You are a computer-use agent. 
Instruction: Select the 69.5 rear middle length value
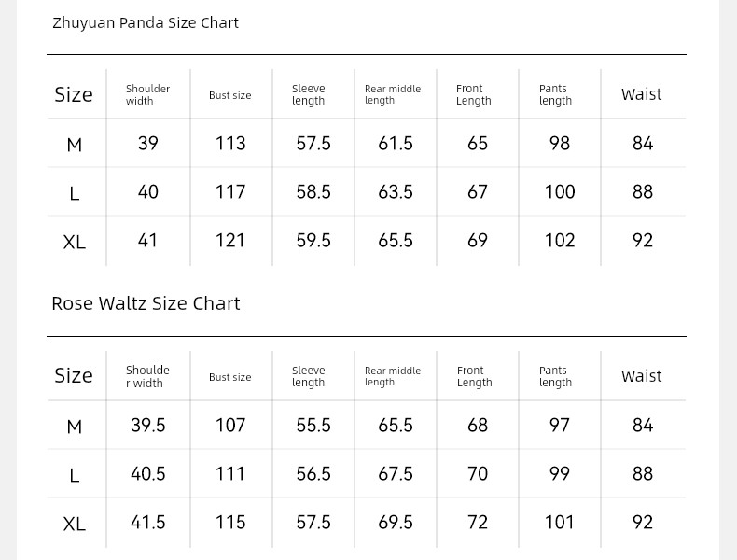coord(396,523)
